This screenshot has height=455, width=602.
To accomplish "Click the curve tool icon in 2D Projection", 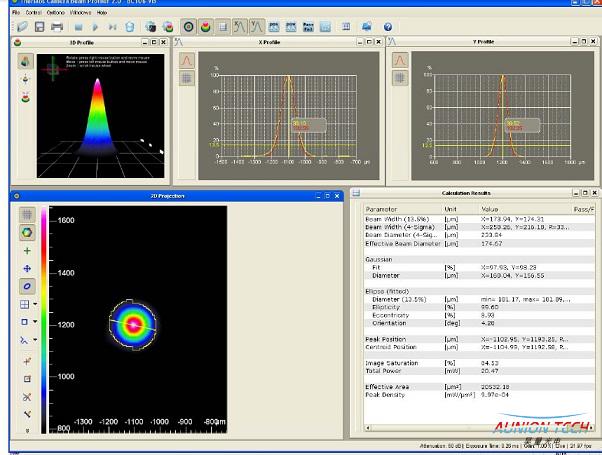I will tap(24, 340).
